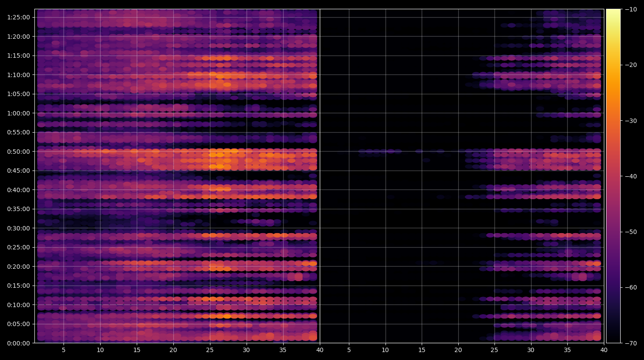The image size is (644, 360).
Task: Click the 1:20:00 time axis label
Action: click(x=19, y=37)
